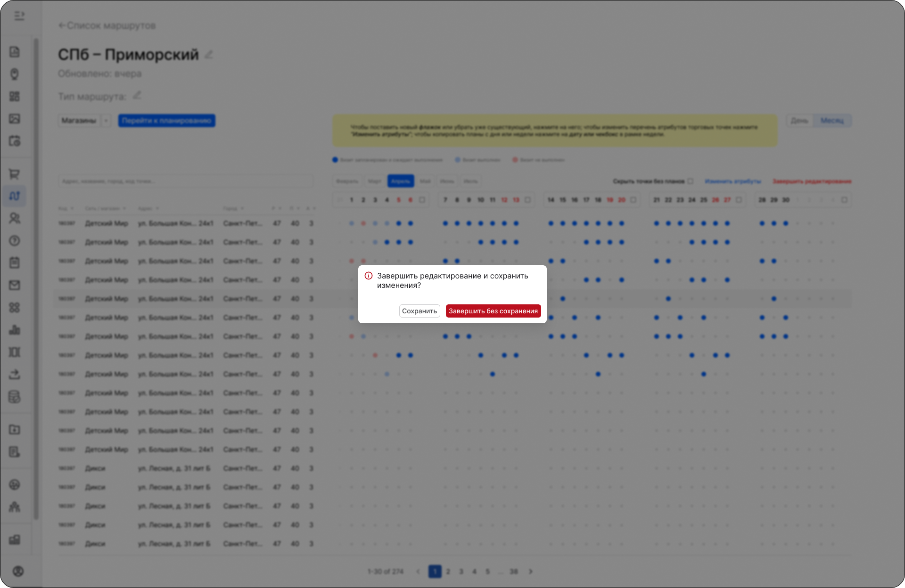Toggle the sidebar collapse icon at top

pos(19,16)
